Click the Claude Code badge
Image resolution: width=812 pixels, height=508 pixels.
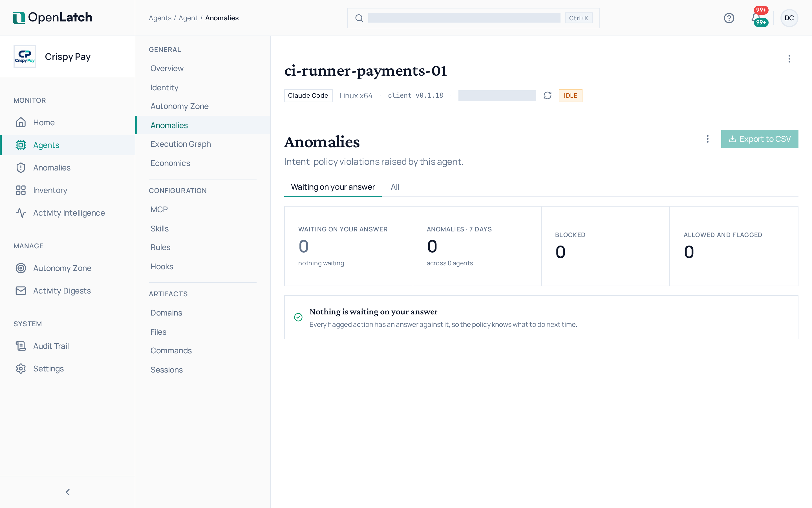tap(308, 95)
